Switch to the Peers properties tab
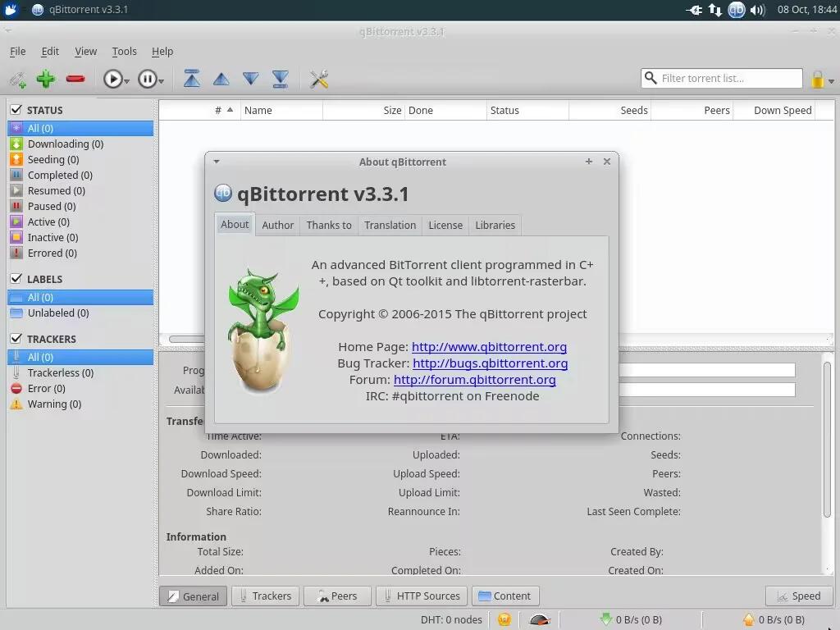Screen dimensions: 840x630 [x=337, y=596]
